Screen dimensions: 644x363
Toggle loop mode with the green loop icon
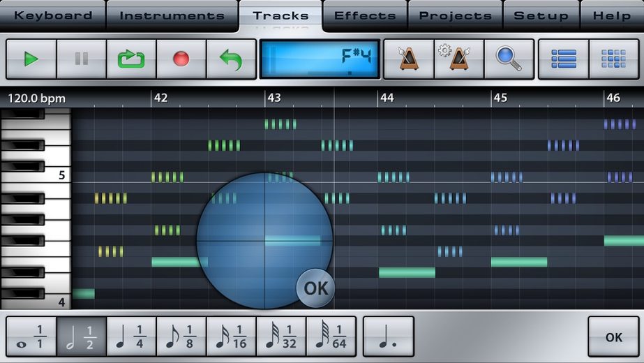(x=131, y=59)
